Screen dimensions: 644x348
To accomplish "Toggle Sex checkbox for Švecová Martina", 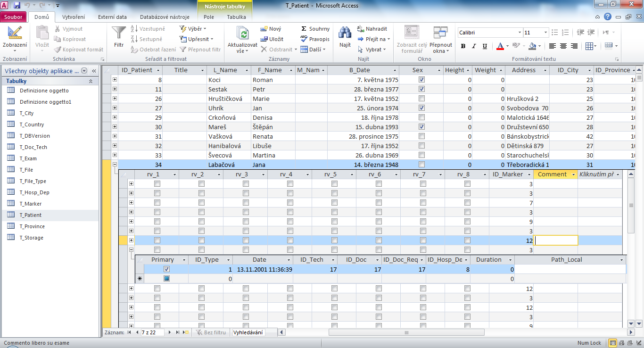I will (421, 155).
